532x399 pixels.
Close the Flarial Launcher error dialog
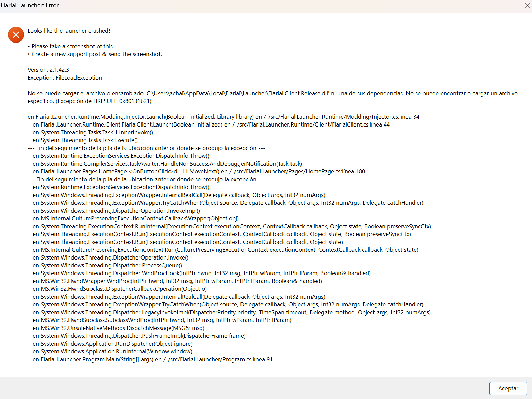pos(527,5)
